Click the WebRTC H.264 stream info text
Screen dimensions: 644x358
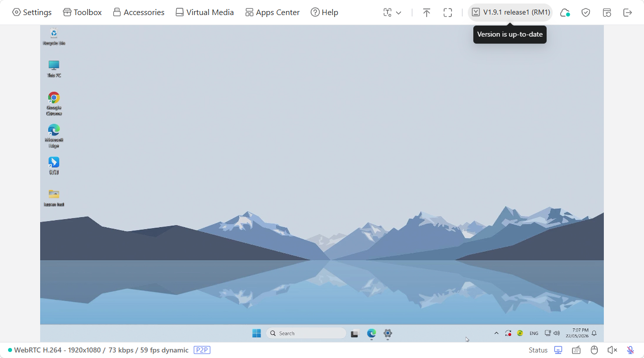click(x=101, y=350)
